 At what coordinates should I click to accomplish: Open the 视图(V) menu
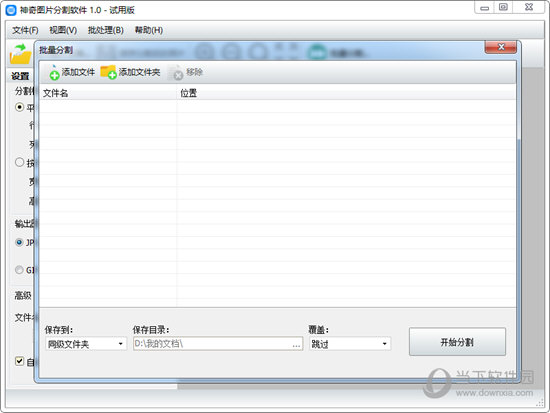tap(63, 30)
